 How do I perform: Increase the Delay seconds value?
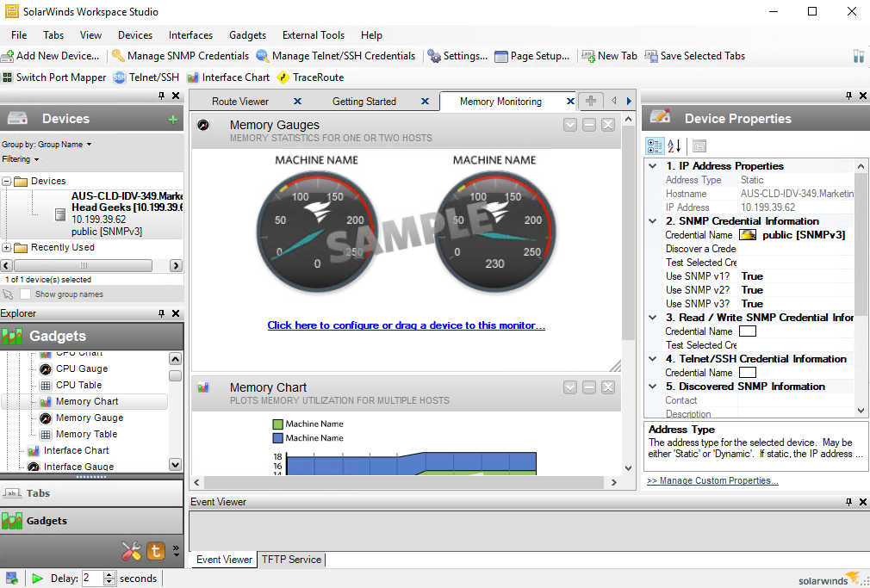point(109,575)
